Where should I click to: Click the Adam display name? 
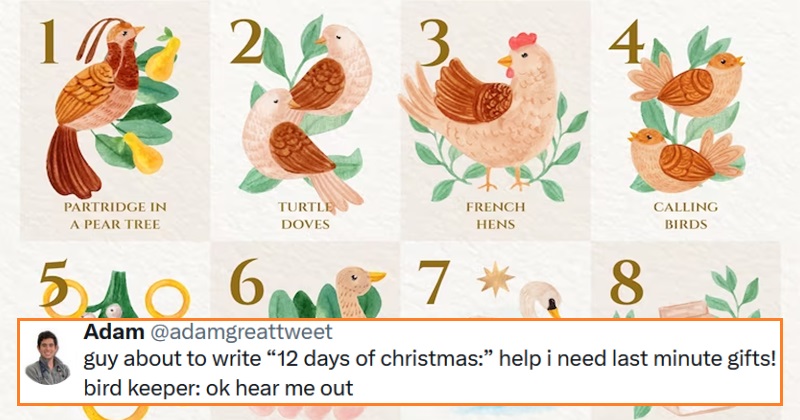coord(114,332)
